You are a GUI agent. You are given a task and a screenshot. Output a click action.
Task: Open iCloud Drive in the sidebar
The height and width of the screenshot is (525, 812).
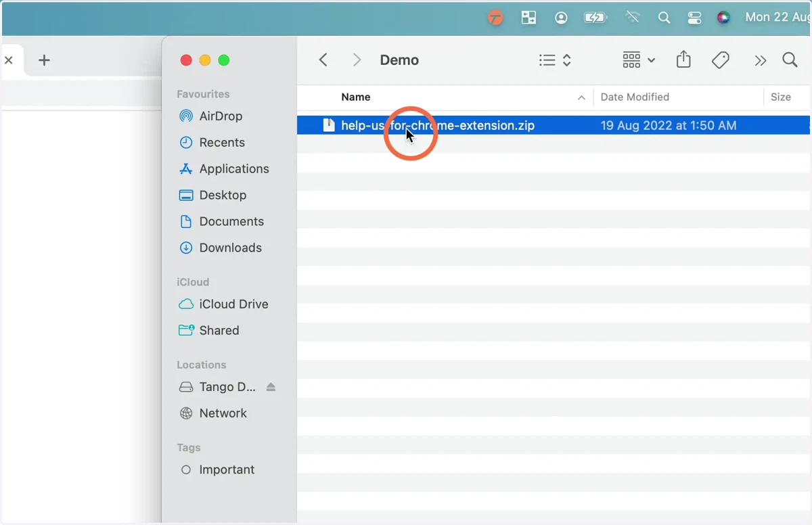(223, 304)
